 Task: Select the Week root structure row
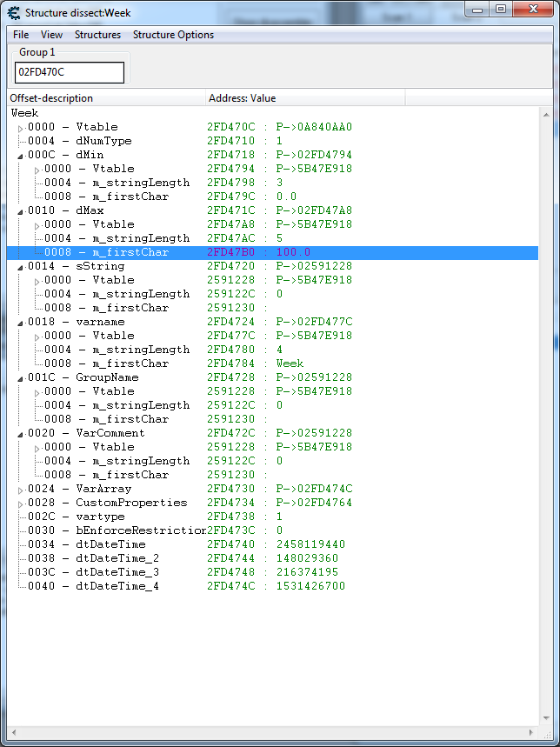click(x=25, y=113)
